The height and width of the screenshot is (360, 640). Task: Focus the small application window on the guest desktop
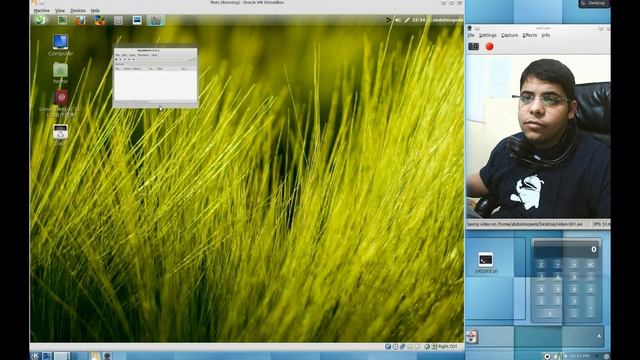click(x=156, y=78)
